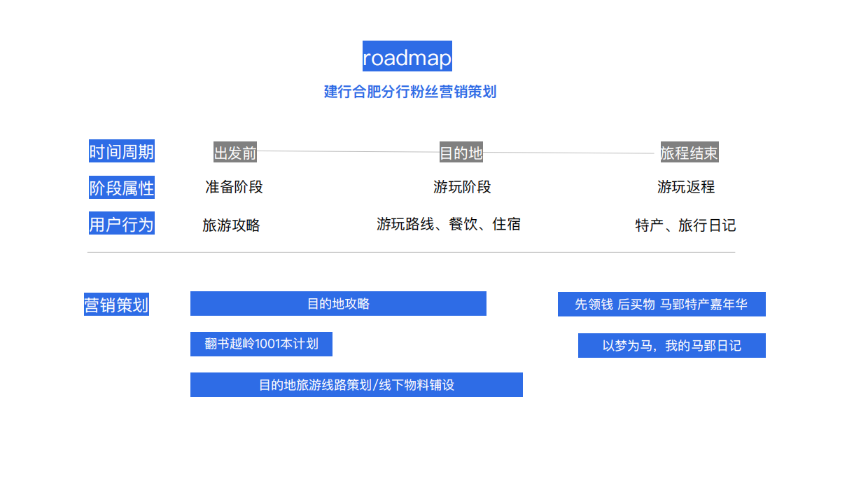This screenshot has width=868, height=488.
Task: Open the 目的地攻略 plan box
Action: [338, 303]
